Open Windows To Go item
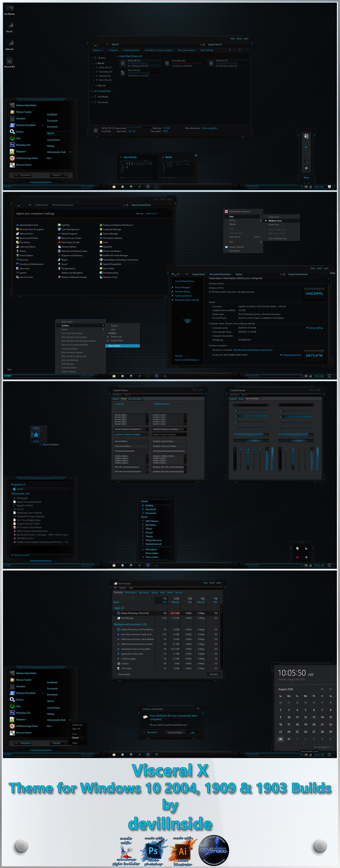340x868 pixels. [108, 277]
